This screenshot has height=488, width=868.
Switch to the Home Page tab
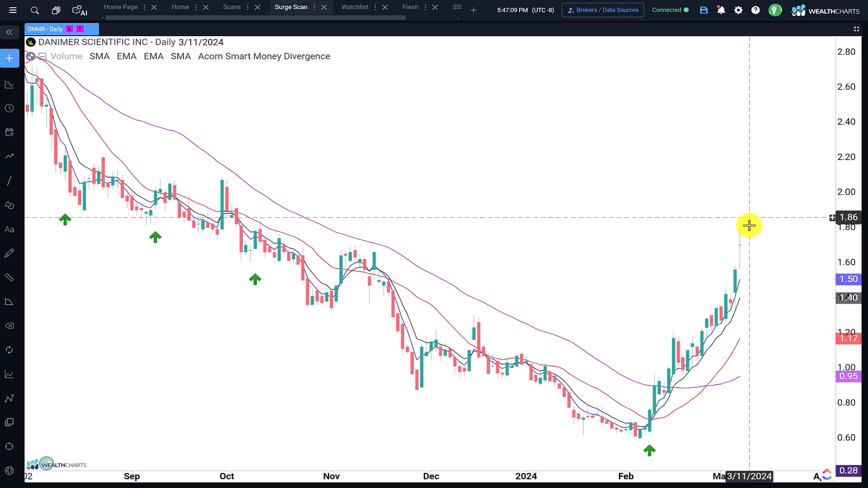pos(121,7)
